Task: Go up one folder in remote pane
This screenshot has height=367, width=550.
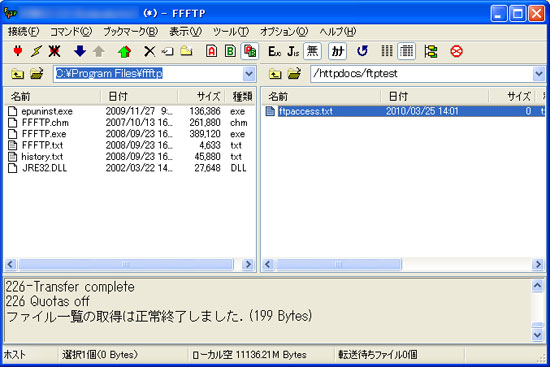Action: coord(275,74)
